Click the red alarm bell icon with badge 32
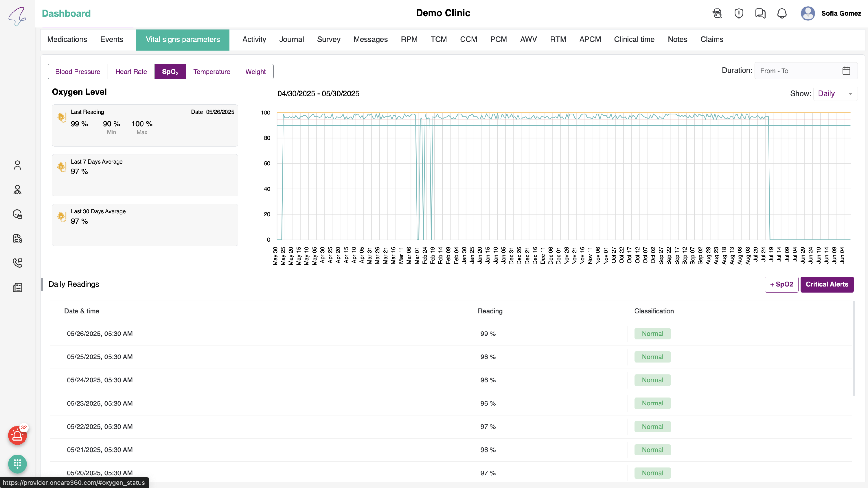The width and height of the screenshot is (868, 488). click(x=17, y=435)
